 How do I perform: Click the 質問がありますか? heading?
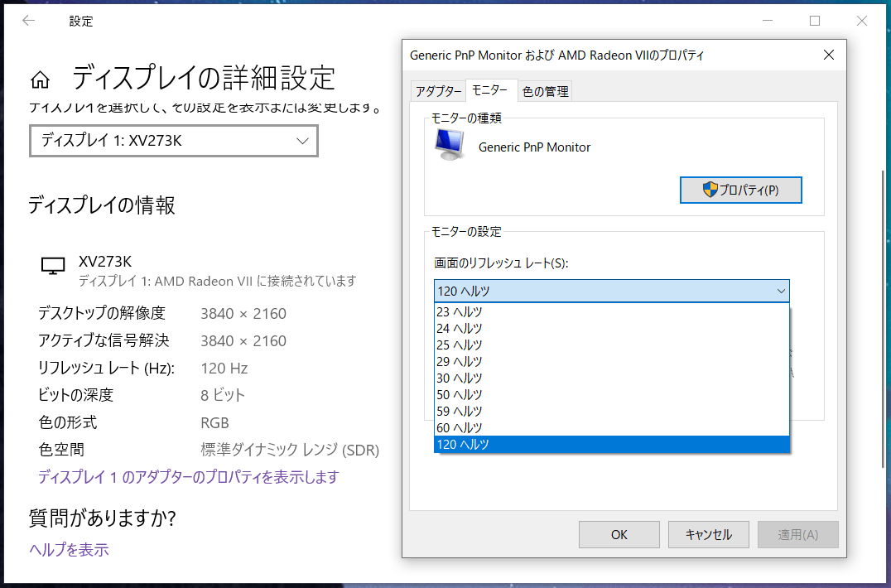coord(103,518)
